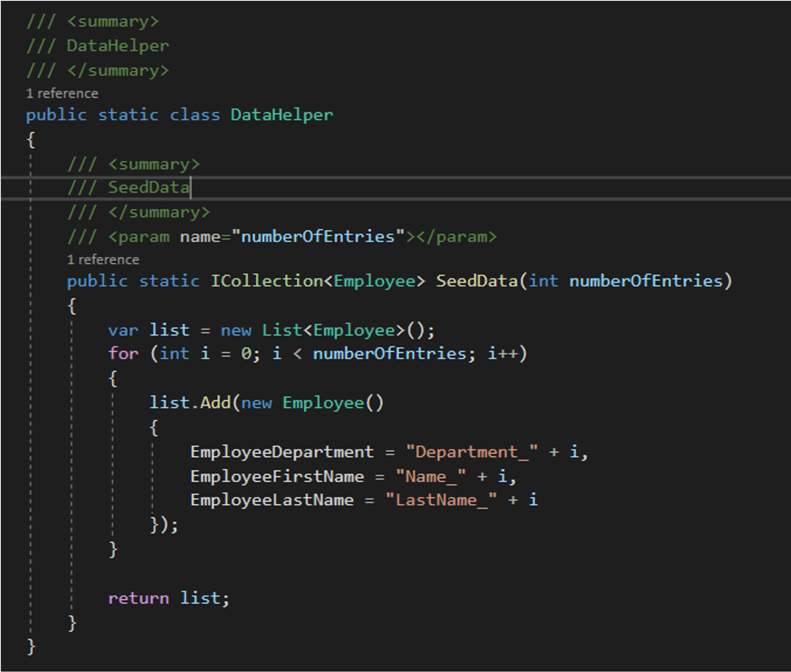Click SeedData method name in signature
This screenshot has height=672, width=791.
click(477, 281)
